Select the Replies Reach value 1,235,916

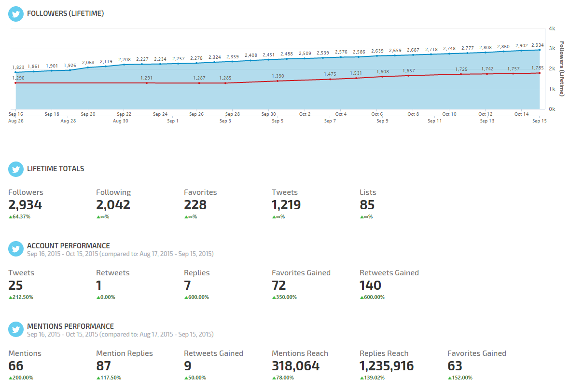tap(387, 366)
